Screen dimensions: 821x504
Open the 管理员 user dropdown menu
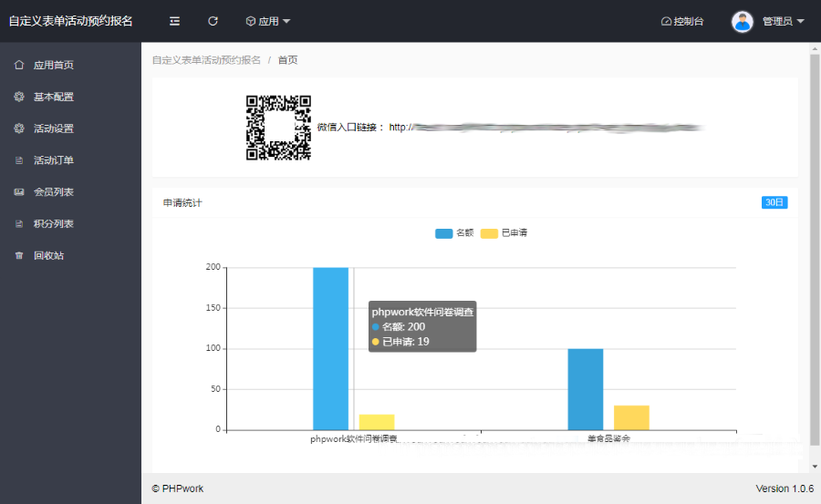tap(768, 21)
